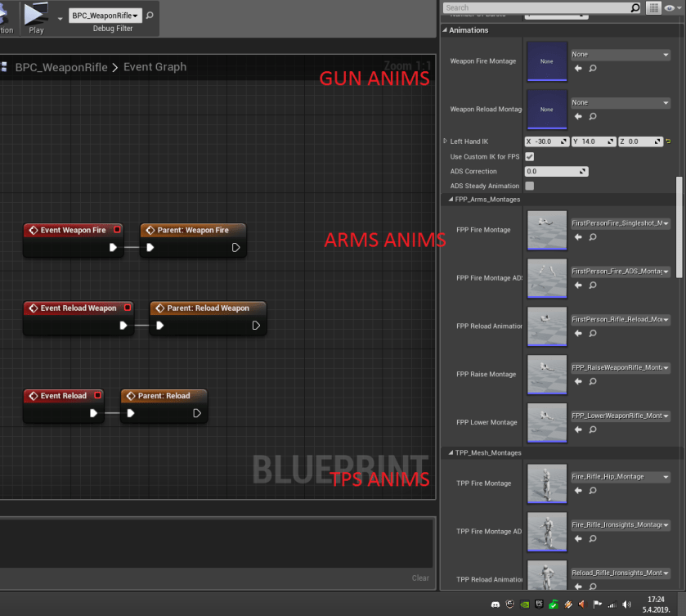
Task: Open the eye view-options icon in Details panel
Action: [x=670, y=7]
